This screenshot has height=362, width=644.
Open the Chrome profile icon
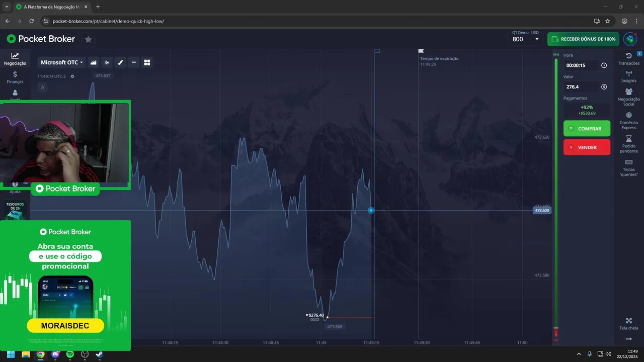624,21
